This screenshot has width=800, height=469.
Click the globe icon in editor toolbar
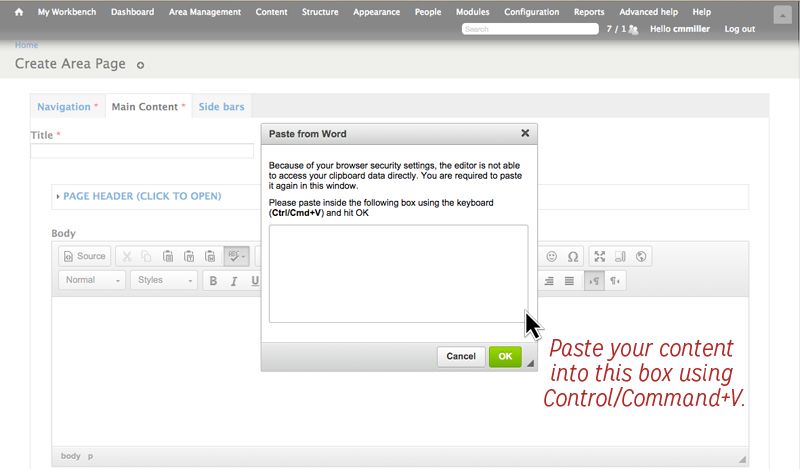(642, 256)
